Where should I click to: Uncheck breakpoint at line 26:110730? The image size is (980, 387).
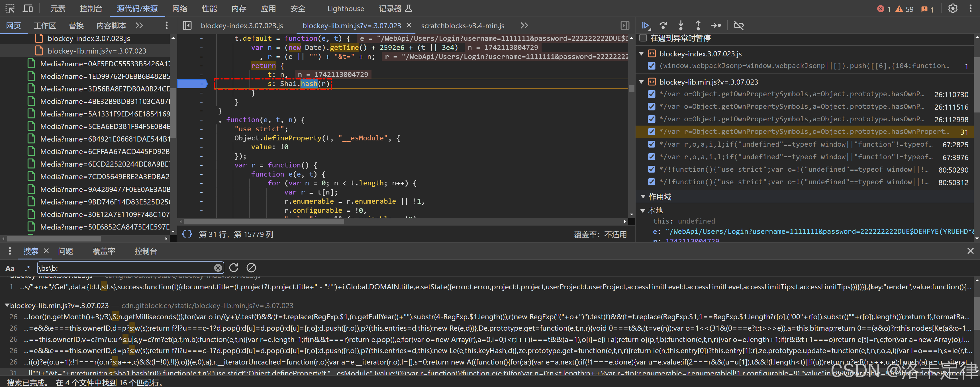point(651,94)
